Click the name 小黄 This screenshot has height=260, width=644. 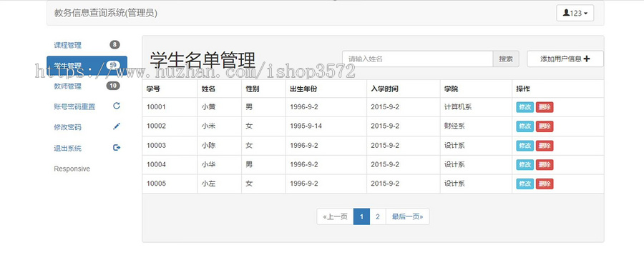click(208, 107)
